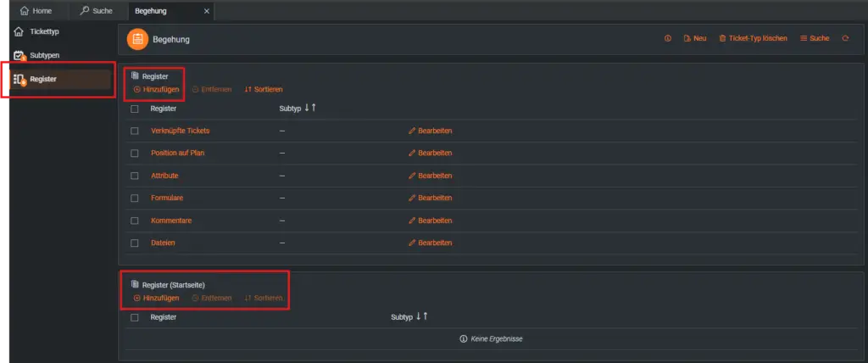Click the refresh icon at top right
Viewport: 868px width, 363px height.
point(845,39)
